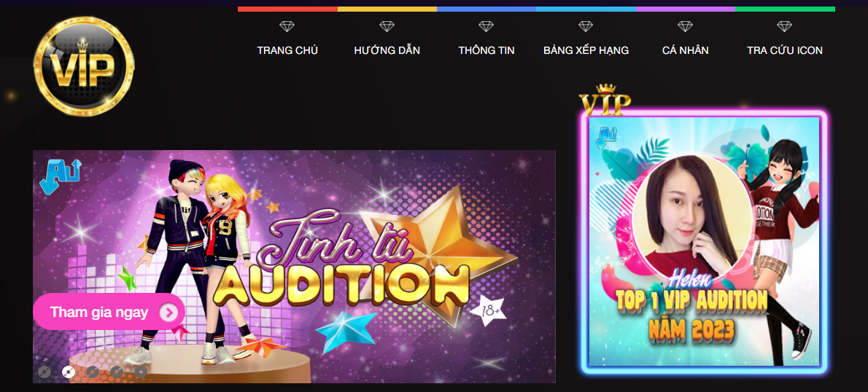This screenshot has width=868, height=392.
Task: Open the BẢNG XẾP HẠNG menu
Action: [x=586, y=50]
